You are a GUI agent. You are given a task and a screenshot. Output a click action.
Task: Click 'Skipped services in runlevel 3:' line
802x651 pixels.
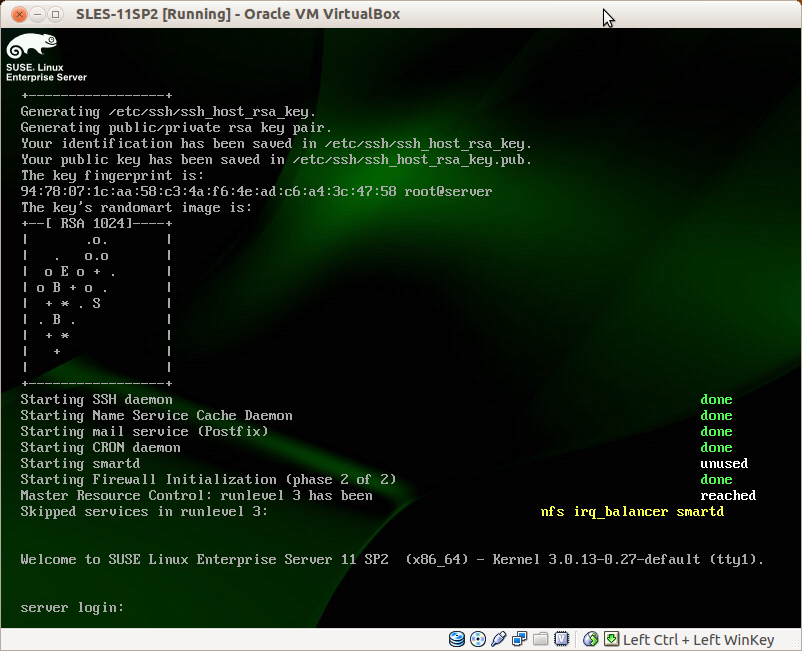coord(144,511)
